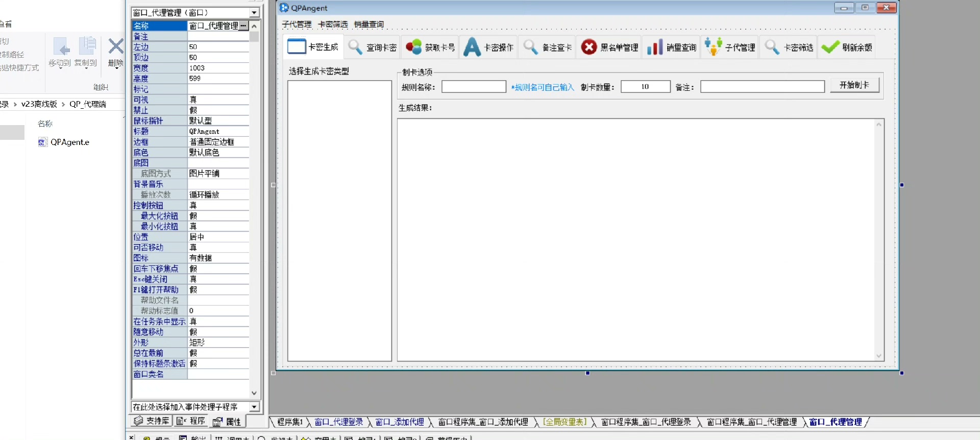
Task: Open the component selector dropdown 窗口_代理管理
Action: 254,12
